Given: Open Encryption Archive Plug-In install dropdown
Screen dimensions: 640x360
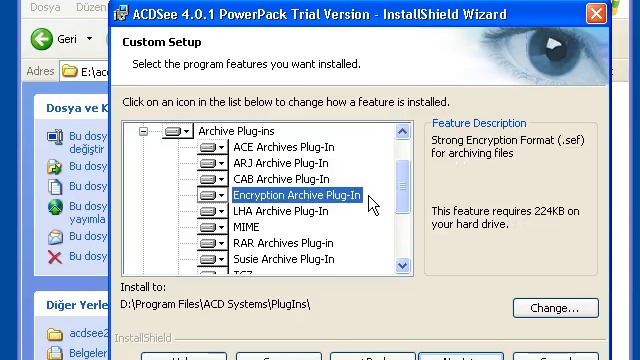Looking at the screenshot, I should click(x=212, y=195).
